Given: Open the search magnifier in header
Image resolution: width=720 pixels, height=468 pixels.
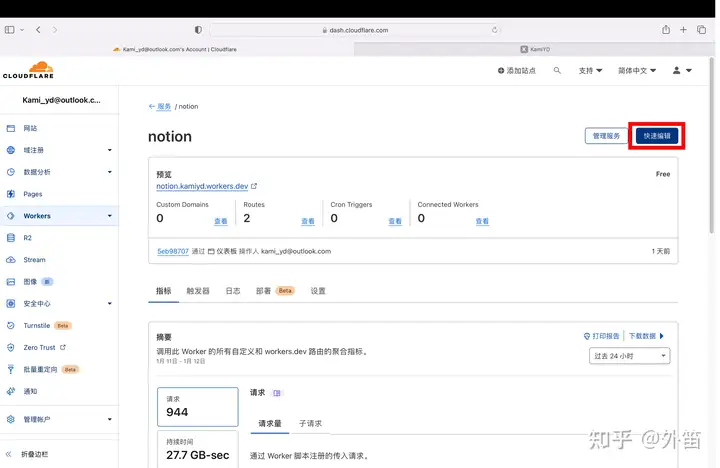Looking at the screenshot, I should [557, 70].
